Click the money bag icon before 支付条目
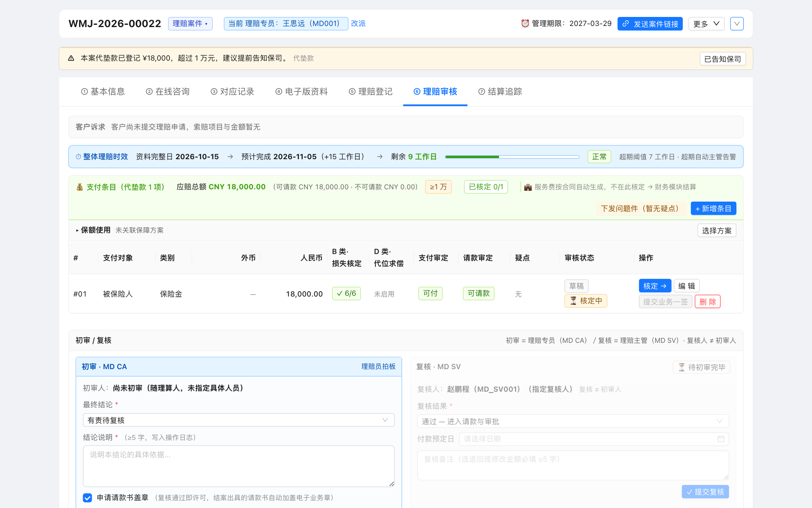 (80, 187)
